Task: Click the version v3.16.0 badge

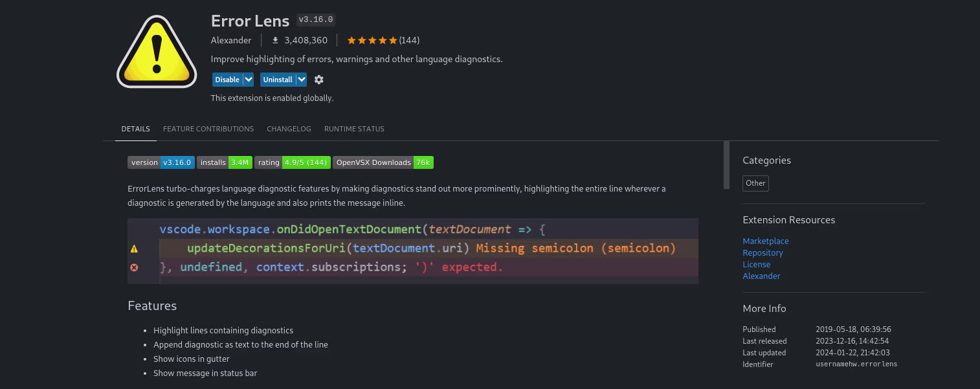Action: [x=161, y=162]
